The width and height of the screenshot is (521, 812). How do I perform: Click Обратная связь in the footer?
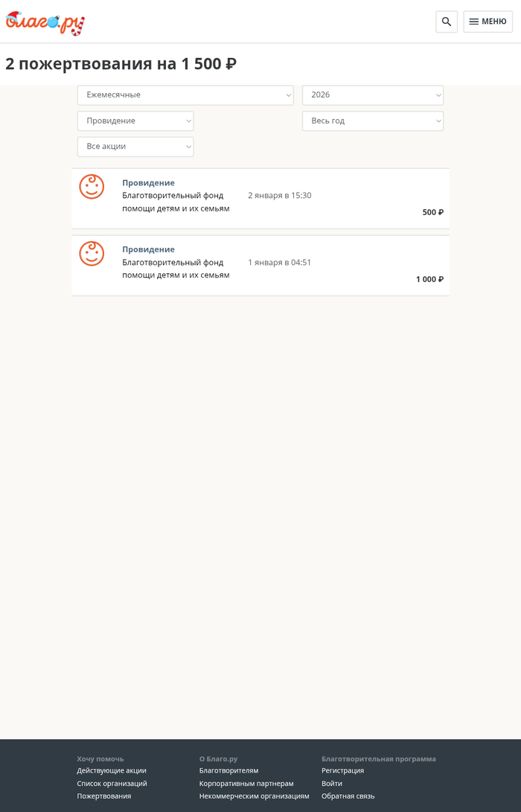point(348,796)
